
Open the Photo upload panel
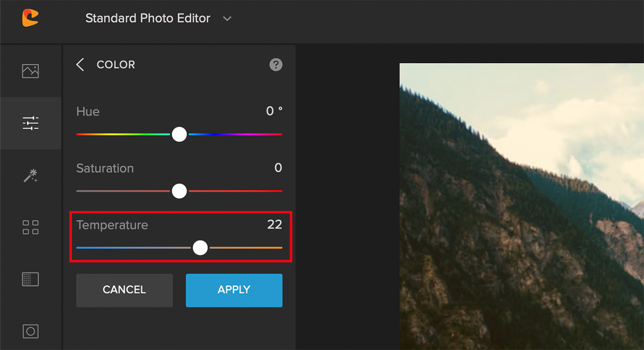click(30, 71)
